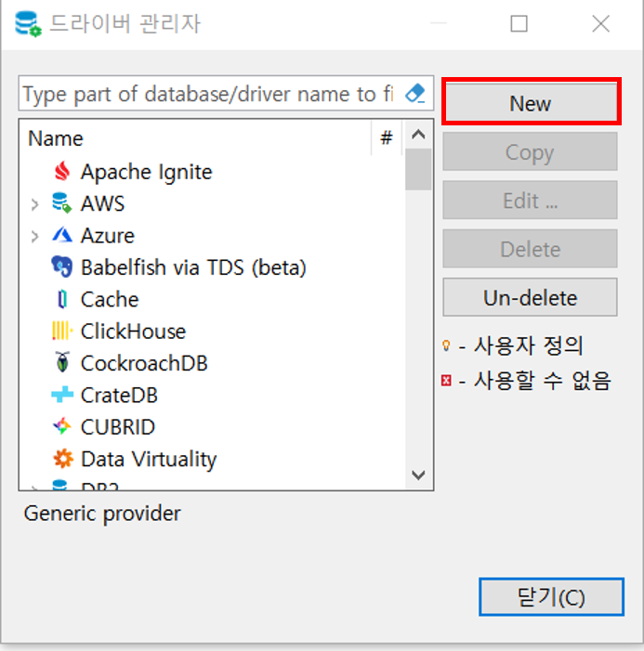Click the CrateDB cross icon
Screen dimensions: 644x651
click(x=62, y=395)
